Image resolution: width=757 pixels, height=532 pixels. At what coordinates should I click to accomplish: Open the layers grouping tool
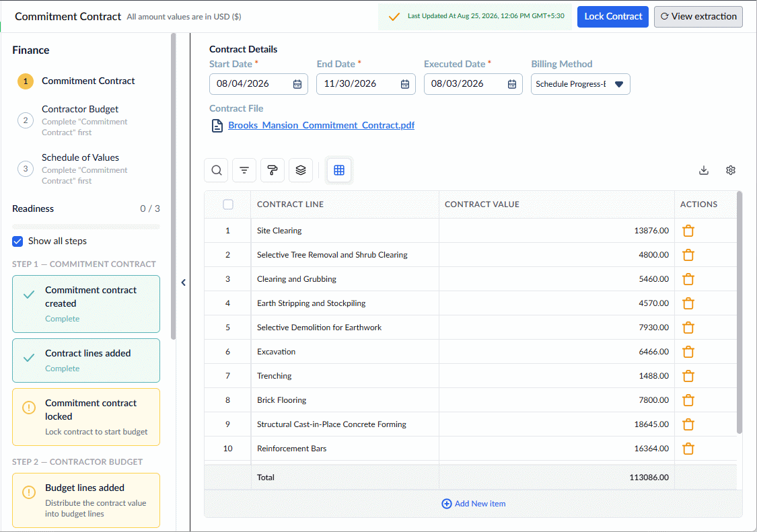(301, 170)
